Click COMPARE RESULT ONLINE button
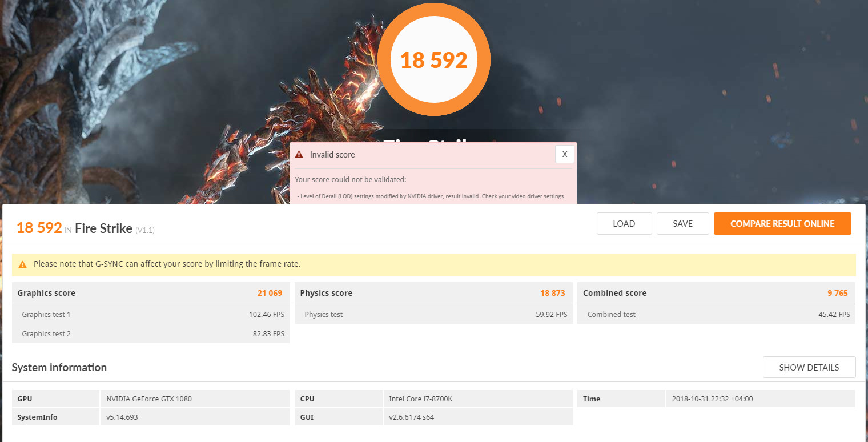Image resolution: width=868 pixels, height=442 pixels. coord(782,224)
